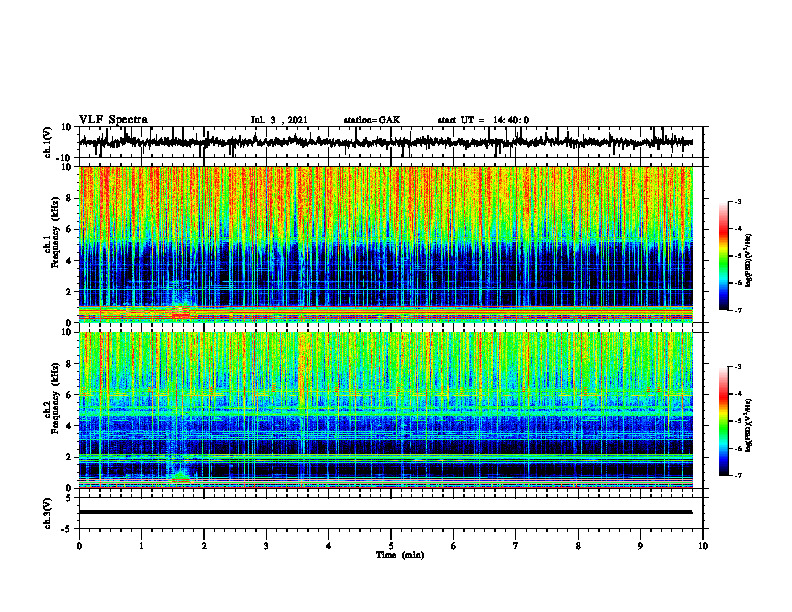
Task: Click time axis tick label "4"
Action: (x=329, y=546)
